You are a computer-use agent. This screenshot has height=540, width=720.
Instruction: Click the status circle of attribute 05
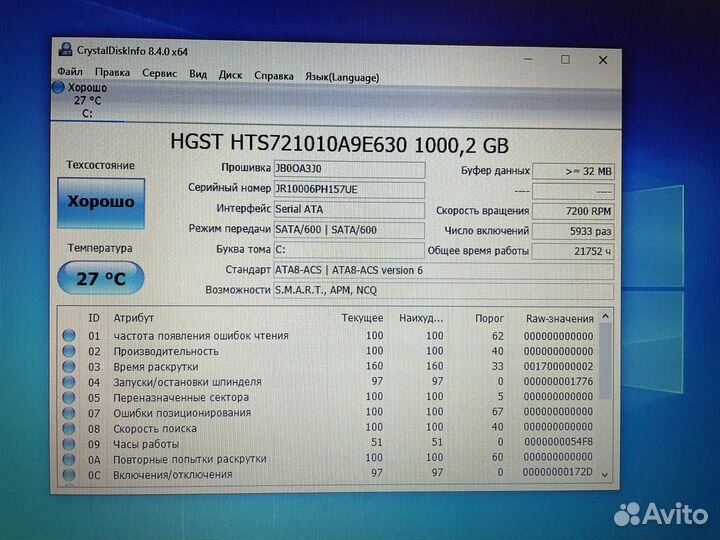coord(69,397)
